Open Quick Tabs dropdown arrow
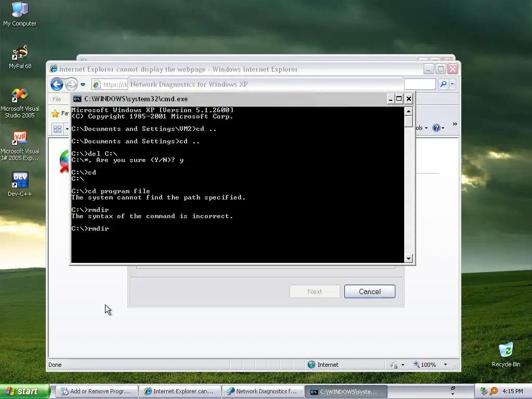532x399 pixels. tap(67, 129)
